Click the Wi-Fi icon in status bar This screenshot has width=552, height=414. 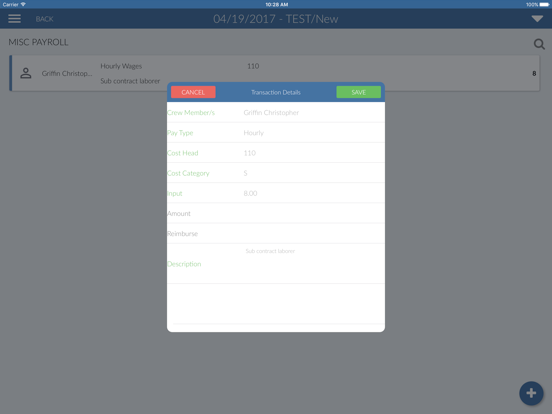(23, 4)
